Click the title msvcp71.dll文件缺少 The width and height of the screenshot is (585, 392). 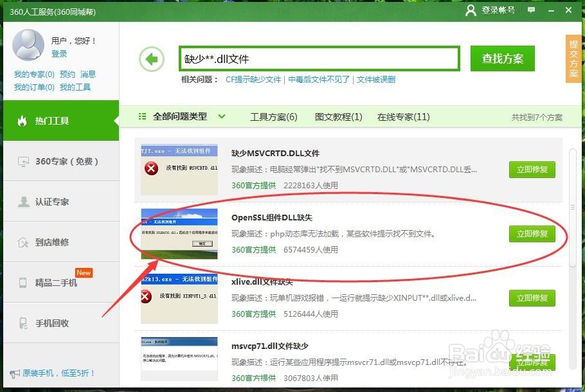[x=270, y=346]
